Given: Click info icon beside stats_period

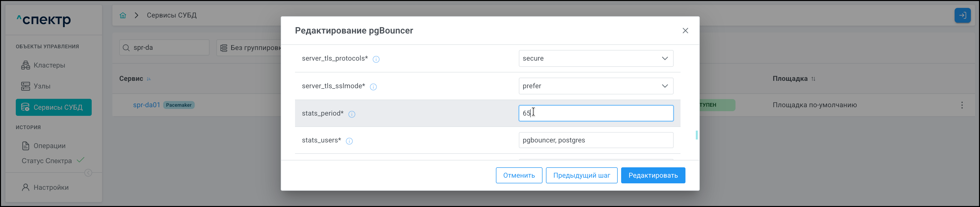Looking at the screenshot, I should pyautogui.click(x=352, y=114).
